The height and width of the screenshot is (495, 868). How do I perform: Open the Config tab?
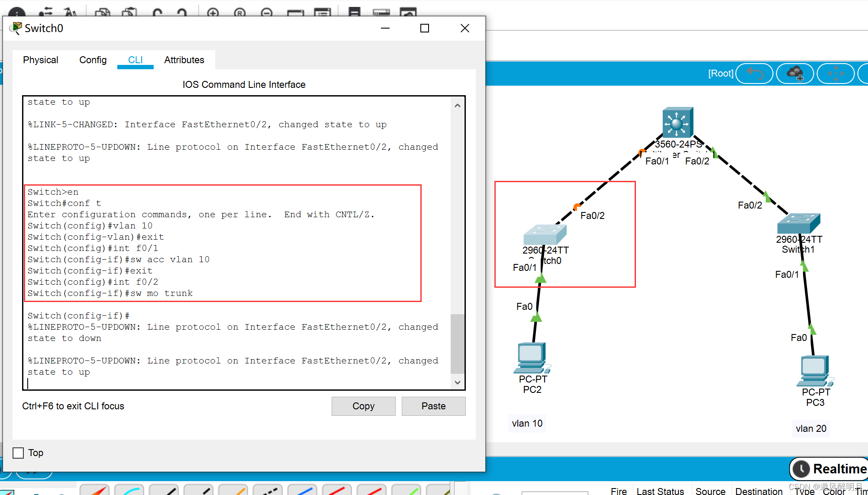[93, 60]
